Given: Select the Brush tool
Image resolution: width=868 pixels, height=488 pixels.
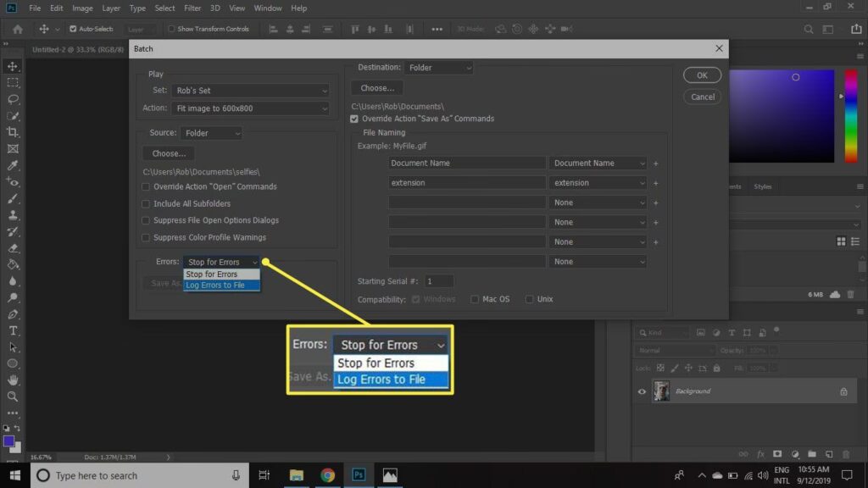Looking at the screenshot, I should 13,198.
